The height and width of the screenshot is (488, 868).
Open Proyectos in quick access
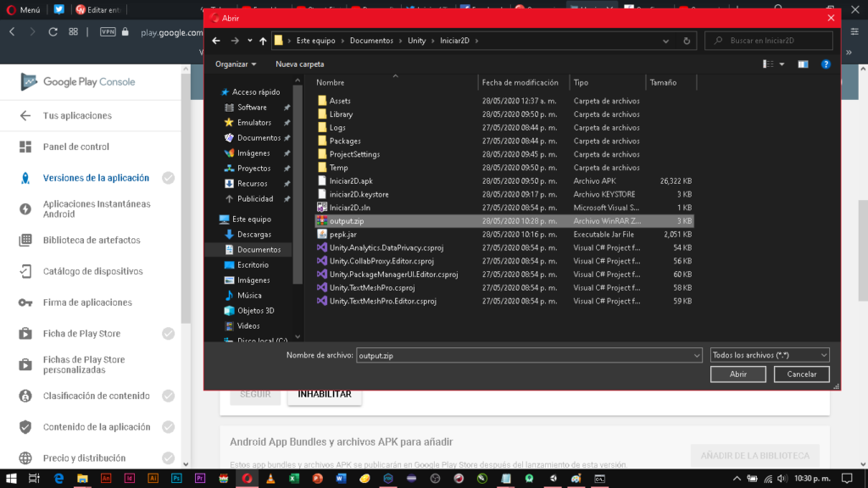[253, 169]
